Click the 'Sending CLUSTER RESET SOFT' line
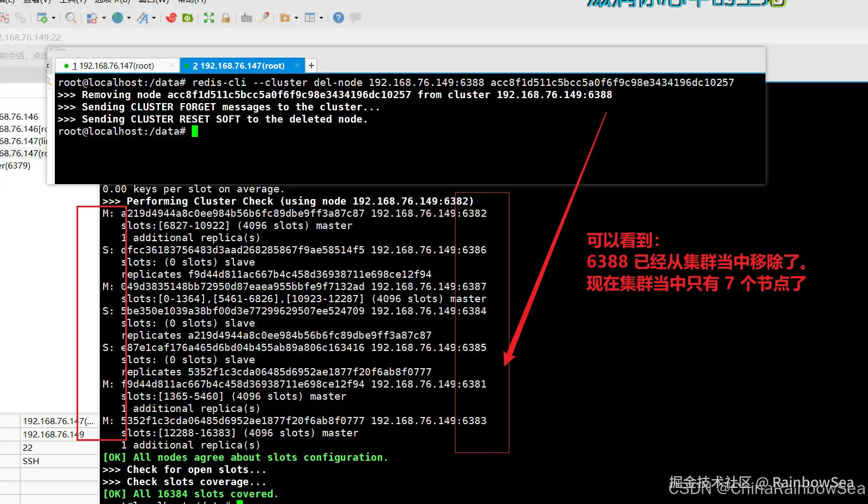 pyautogui.click(x=213, y=119)
